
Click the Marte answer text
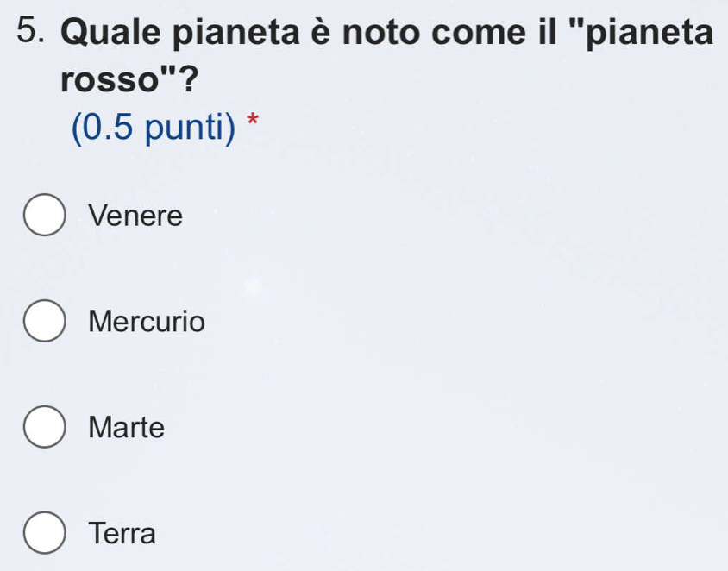point(126,428)
